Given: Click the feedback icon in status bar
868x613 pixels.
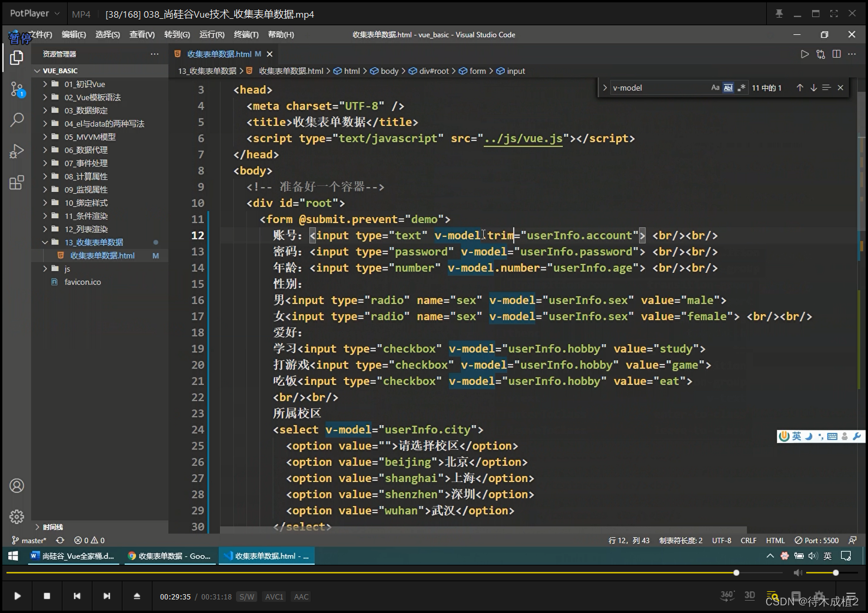Looking at the screenshot, I should [853, 540].
